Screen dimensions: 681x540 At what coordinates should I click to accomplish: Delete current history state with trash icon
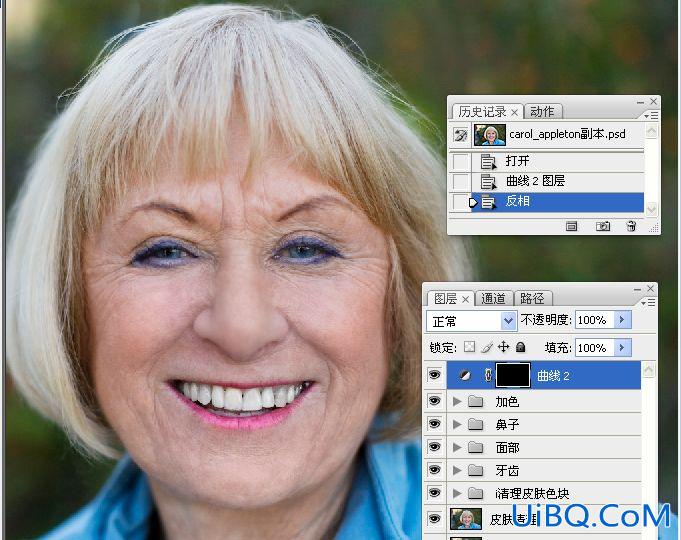[x=631, y=226]
